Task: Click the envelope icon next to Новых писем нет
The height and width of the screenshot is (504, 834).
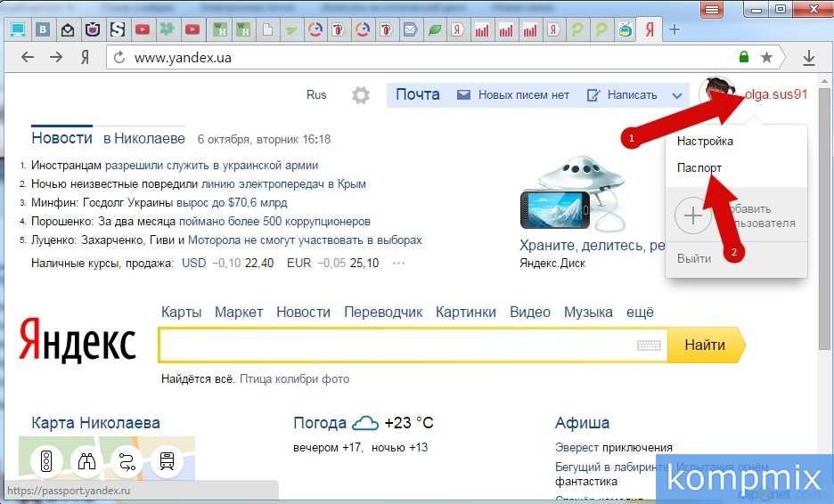Action: tap(463, 95)
